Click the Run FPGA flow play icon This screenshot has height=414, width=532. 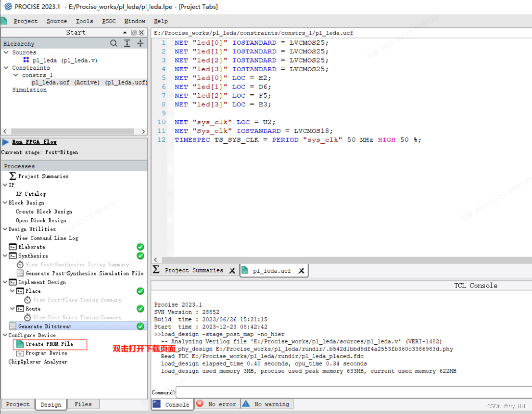click(5, 142)
